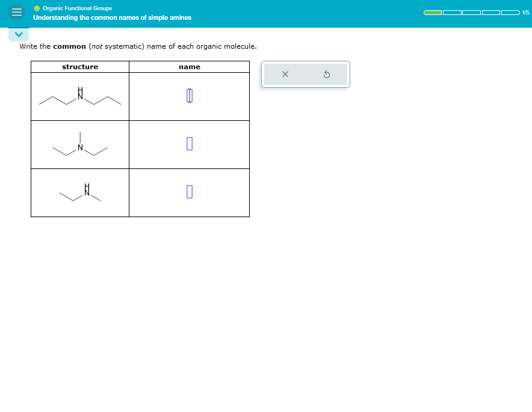532x412 pixels.
Task: Collapse the question panel with the chevron
Action: [x=18, y=34]
